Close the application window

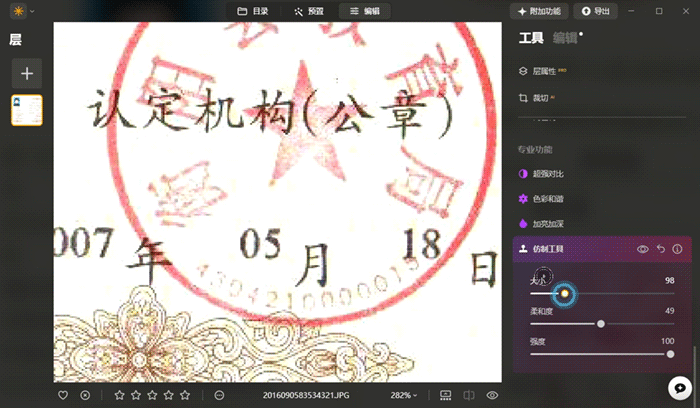pyautogui.click(x=686, y=11)
